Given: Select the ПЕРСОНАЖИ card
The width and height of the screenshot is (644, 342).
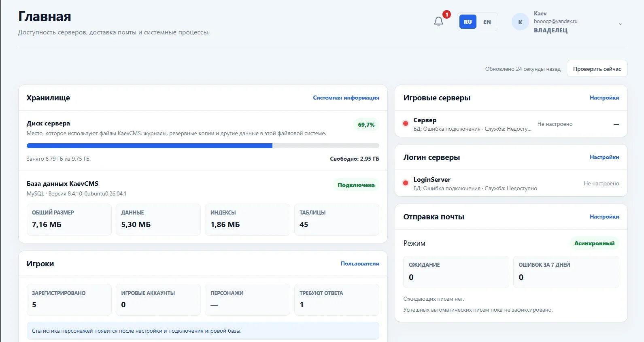Looking at the screenshot, I should (247, 300).
